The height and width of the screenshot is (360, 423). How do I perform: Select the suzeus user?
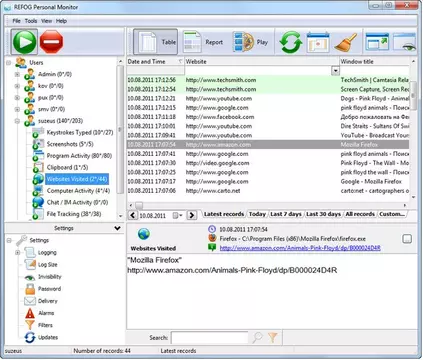tap(60, 121)
